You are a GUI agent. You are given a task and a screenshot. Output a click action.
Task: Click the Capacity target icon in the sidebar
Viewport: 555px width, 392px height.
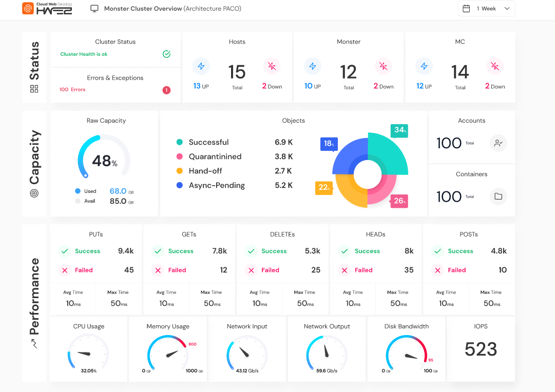click(x=34, y=193)
